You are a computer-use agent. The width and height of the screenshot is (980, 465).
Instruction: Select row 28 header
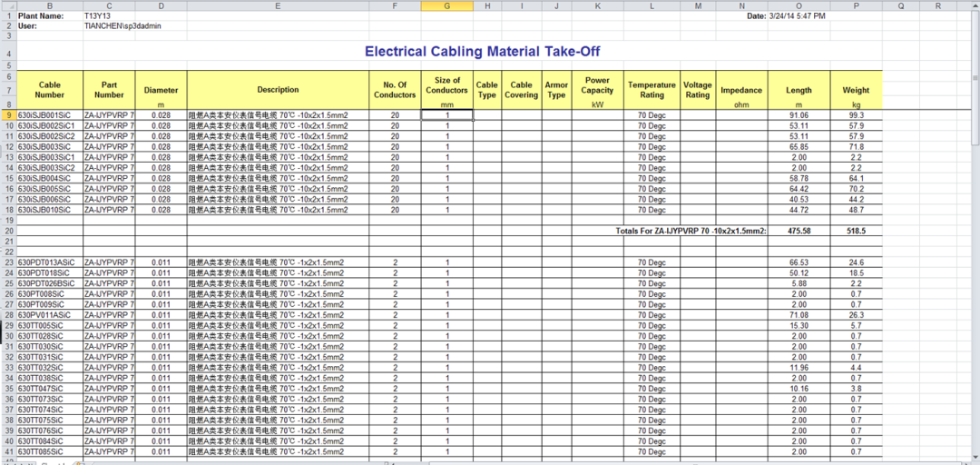coord(8,315)
